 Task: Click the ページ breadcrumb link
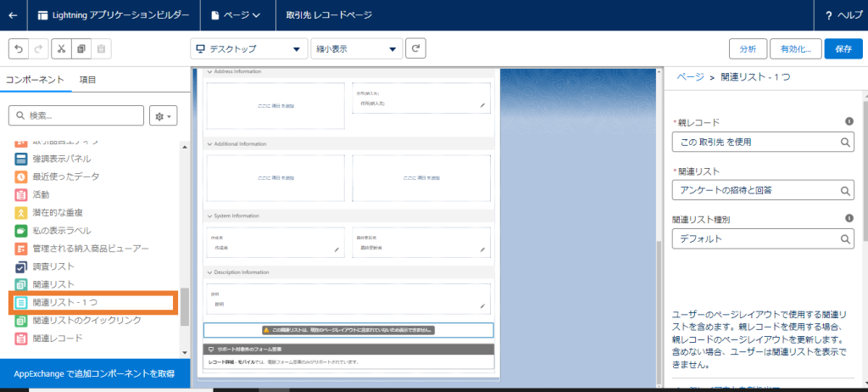point(690,77)
